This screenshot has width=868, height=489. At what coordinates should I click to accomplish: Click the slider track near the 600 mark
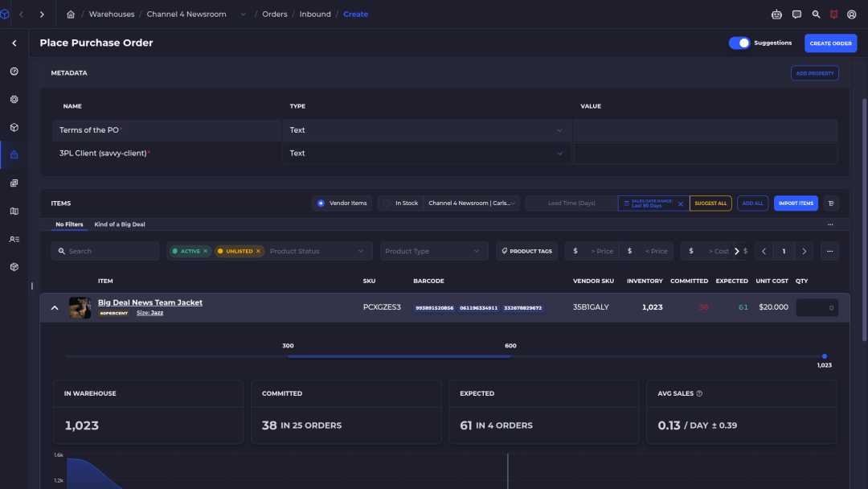point(510,356)
